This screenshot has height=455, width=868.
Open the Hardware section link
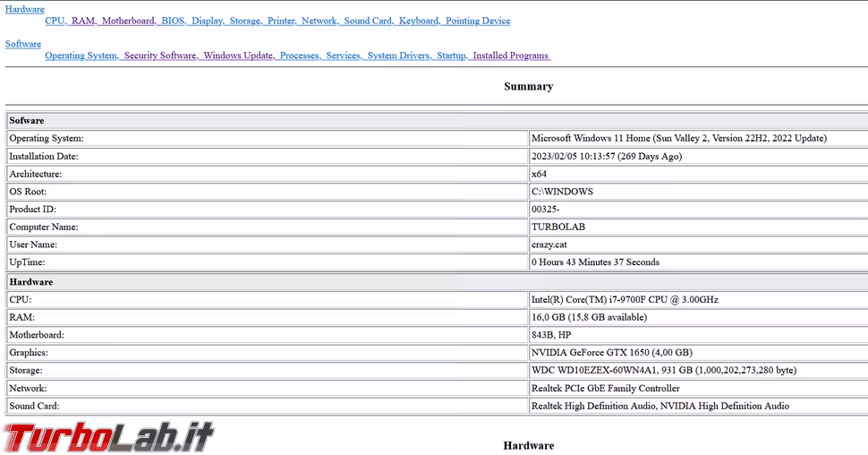click(24, 9)
